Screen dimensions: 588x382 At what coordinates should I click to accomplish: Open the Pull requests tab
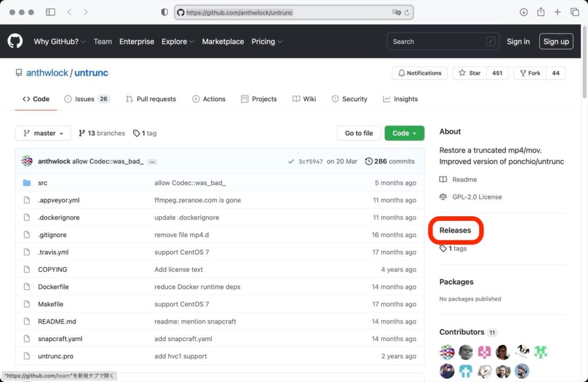(150, 99)
